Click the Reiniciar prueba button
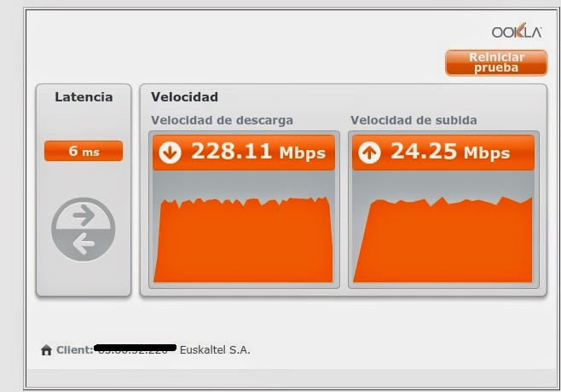Image resolution: width=561 pixels, height=392 pixels. (496, 63)
